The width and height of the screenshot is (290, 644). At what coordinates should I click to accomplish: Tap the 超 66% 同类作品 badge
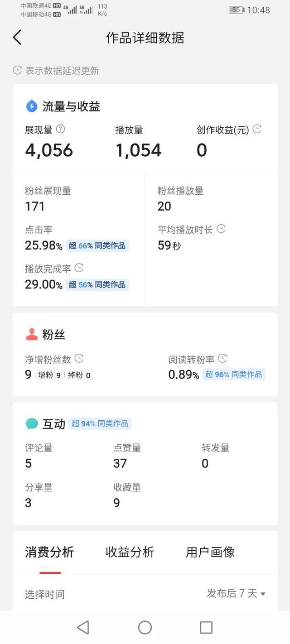pos(97,246)
